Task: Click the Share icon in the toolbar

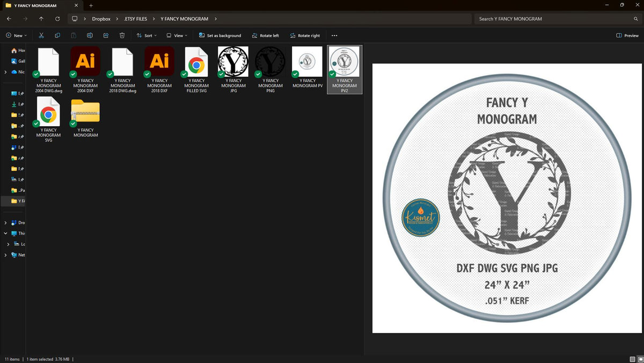Action: pyautogui.click(x=106, y=35)
